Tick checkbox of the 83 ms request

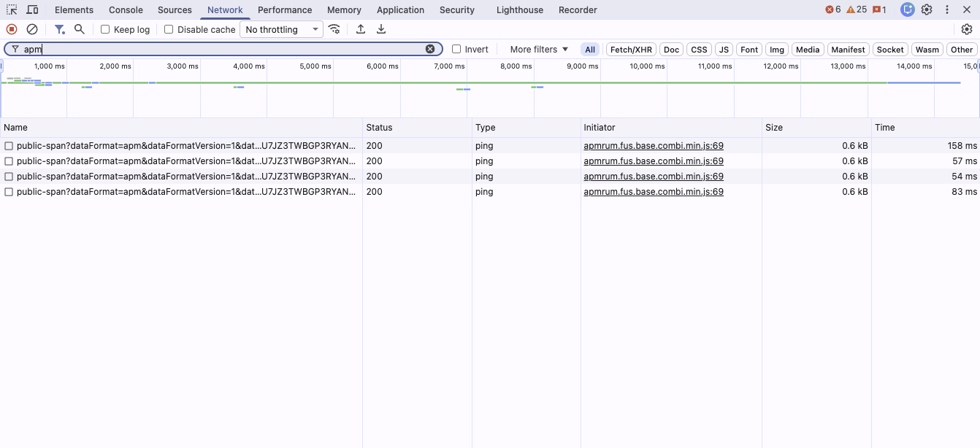point(9,192)
